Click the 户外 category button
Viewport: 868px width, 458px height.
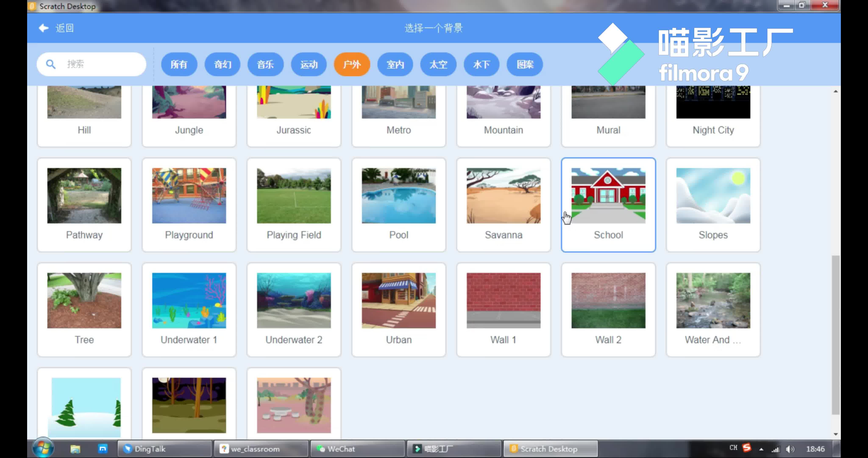[352, 64]
